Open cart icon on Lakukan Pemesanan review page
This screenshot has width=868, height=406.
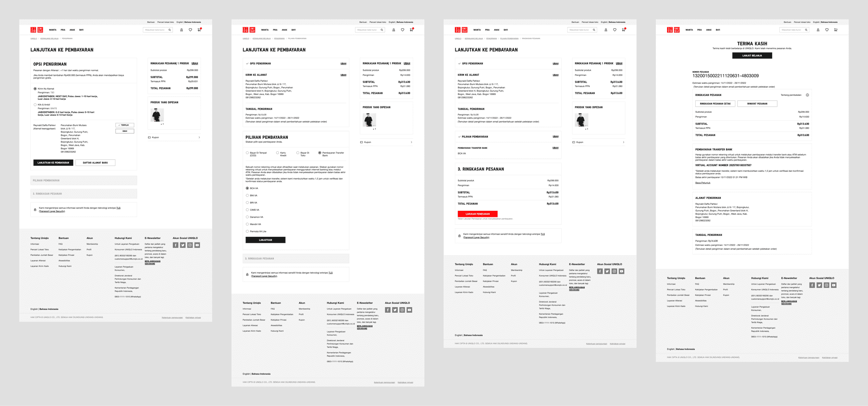[624, 30]
